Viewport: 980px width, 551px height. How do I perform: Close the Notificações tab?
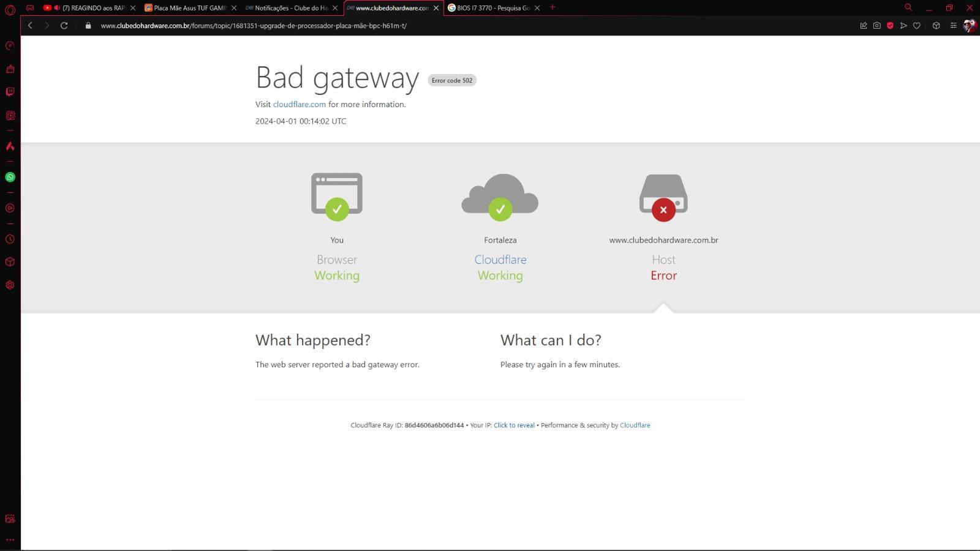335,8
